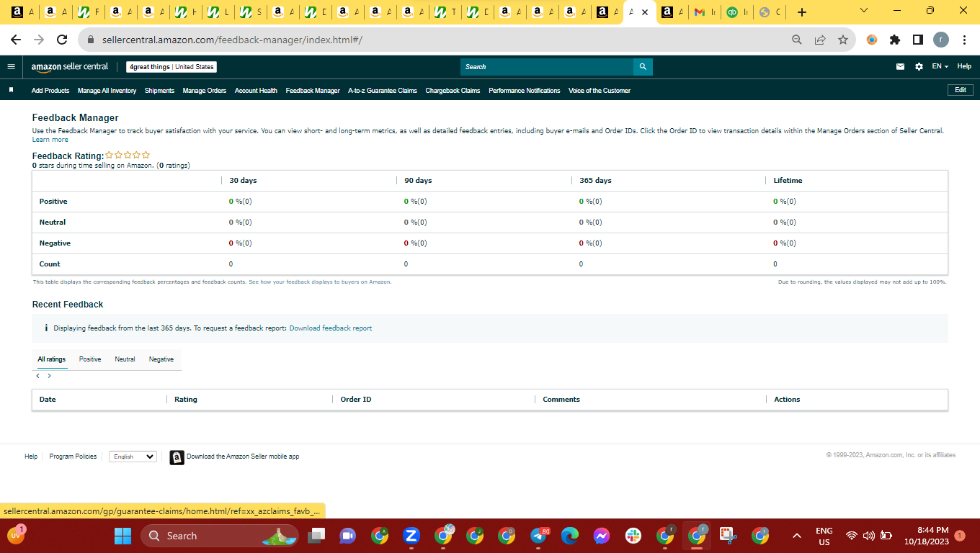Open the 4great things account switcher
Viewport: 980px width, 553px height.
pyautogui.click(x=171, y=67)
